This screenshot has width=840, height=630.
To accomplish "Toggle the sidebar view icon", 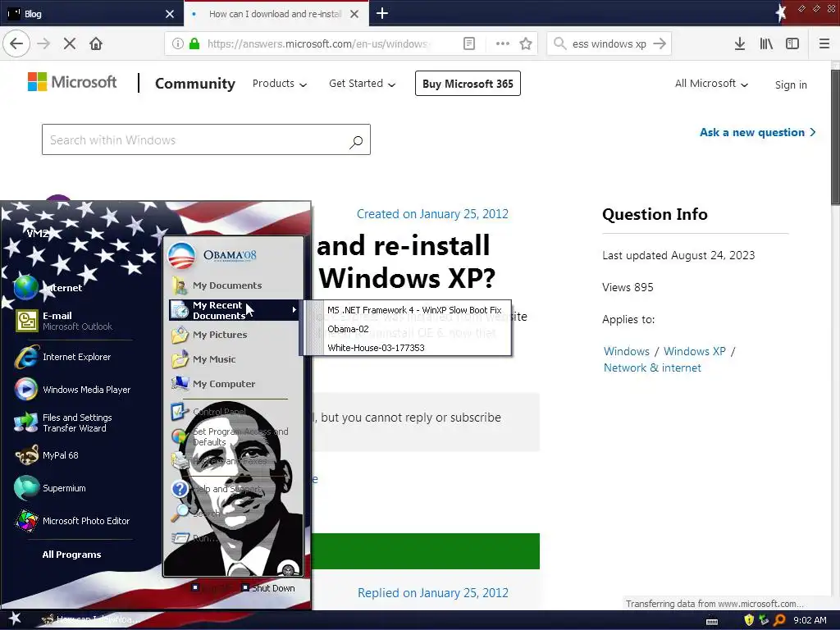I will (792, 43).
